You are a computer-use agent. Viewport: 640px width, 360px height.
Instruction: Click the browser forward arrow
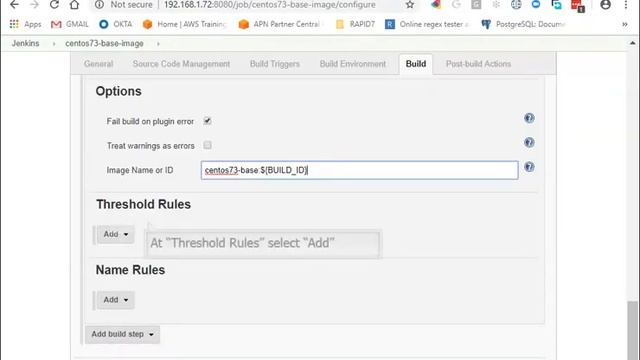34,5
